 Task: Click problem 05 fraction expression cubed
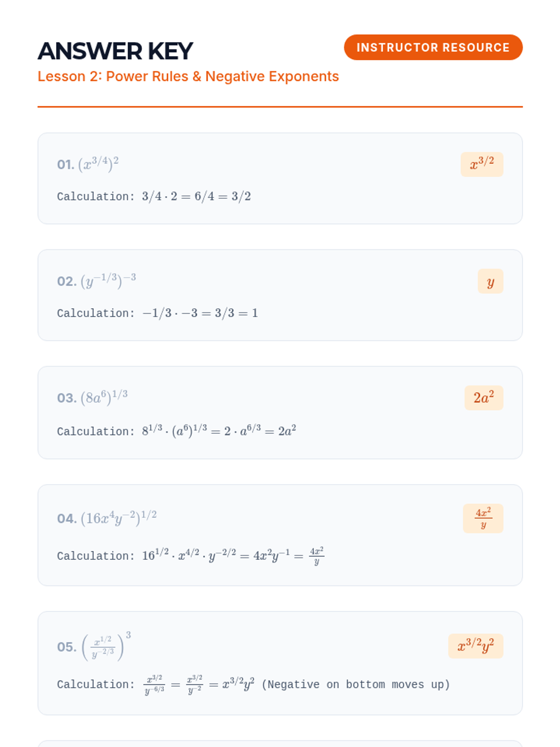106,647
